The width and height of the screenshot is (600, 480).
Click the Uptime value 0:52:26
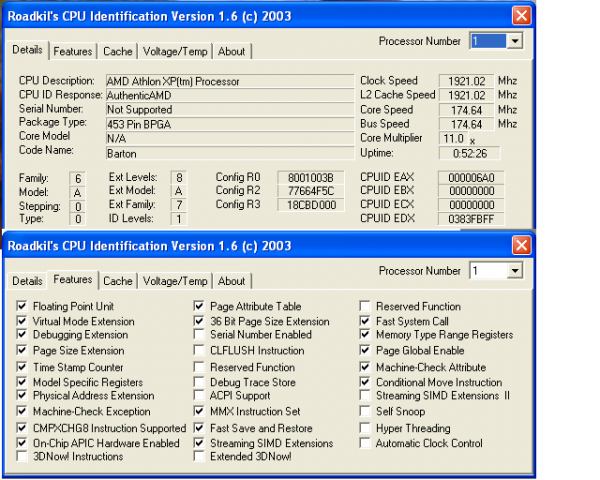[x=470, y=153]
